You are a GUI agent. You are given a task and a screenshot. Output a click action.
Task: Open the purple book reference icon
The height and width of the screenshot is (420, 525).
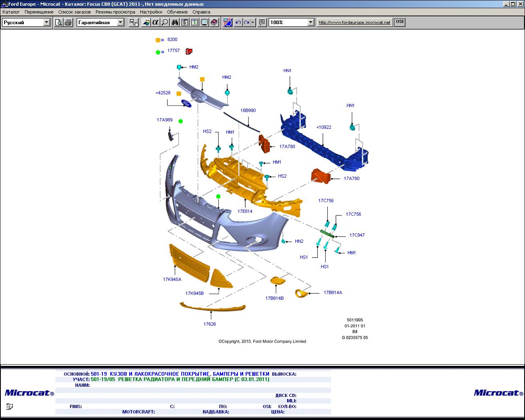pos(214,23)
